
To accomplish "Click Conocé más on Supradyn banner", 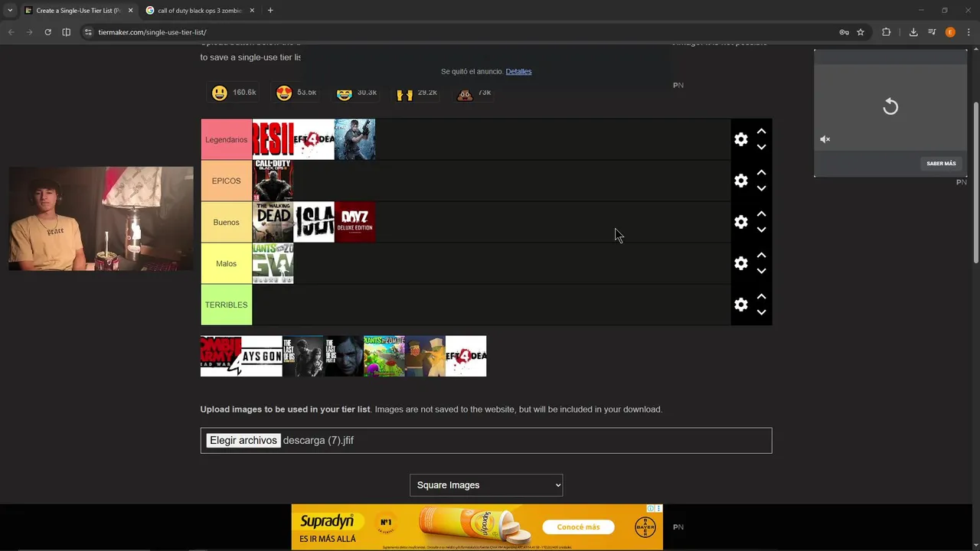I will click(578, 527).
